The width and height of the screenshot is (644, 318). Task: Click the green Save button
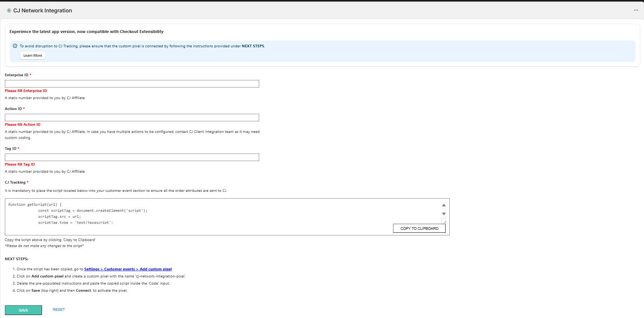click(x=23, y=310)
